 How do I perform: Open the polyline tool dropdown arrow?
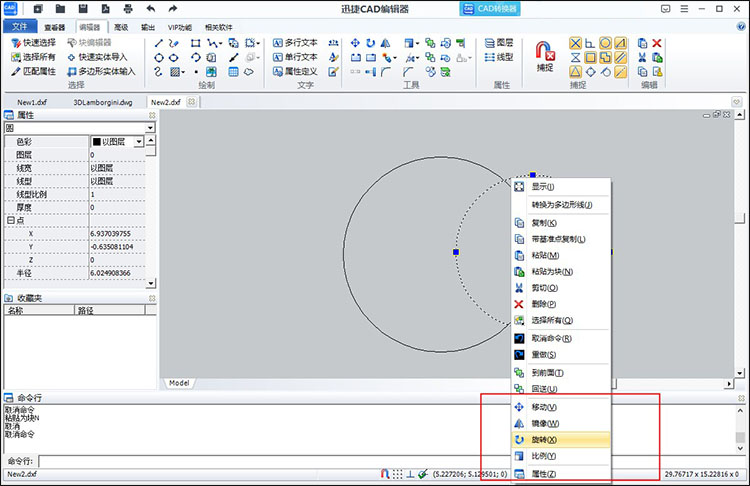pos(220,44)
